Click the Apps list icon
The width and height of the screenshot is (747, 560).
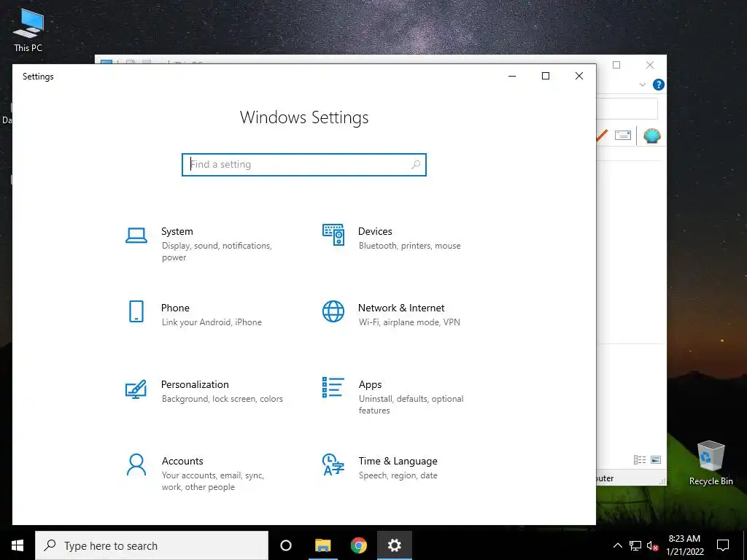click(x=333, y=387)
